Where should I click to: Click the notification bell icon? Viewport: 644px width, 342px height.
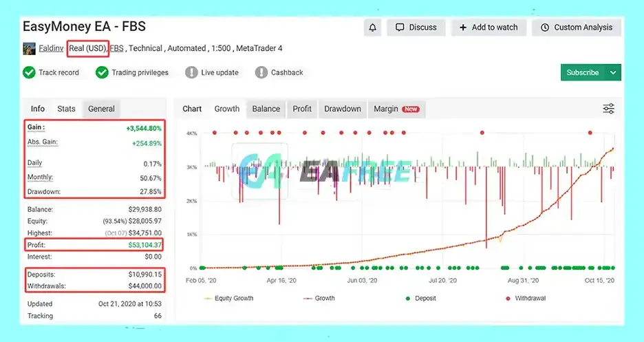[x=372, y=28]
